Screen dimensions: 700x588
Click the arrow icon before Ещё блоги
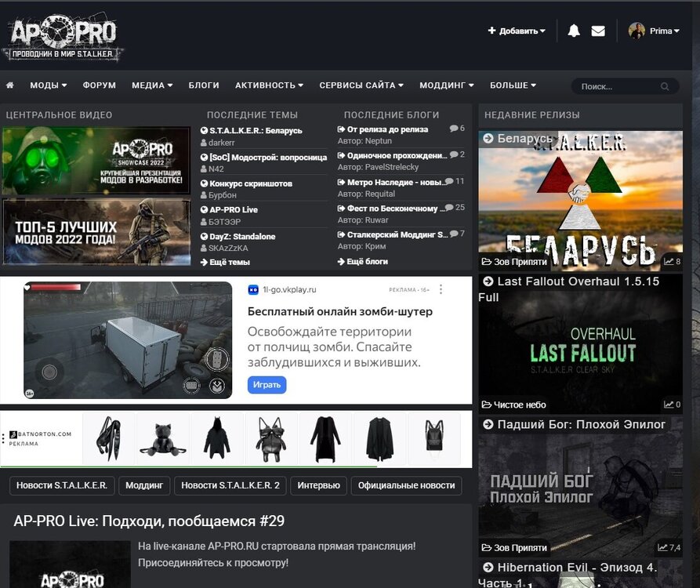coord(341,261)
